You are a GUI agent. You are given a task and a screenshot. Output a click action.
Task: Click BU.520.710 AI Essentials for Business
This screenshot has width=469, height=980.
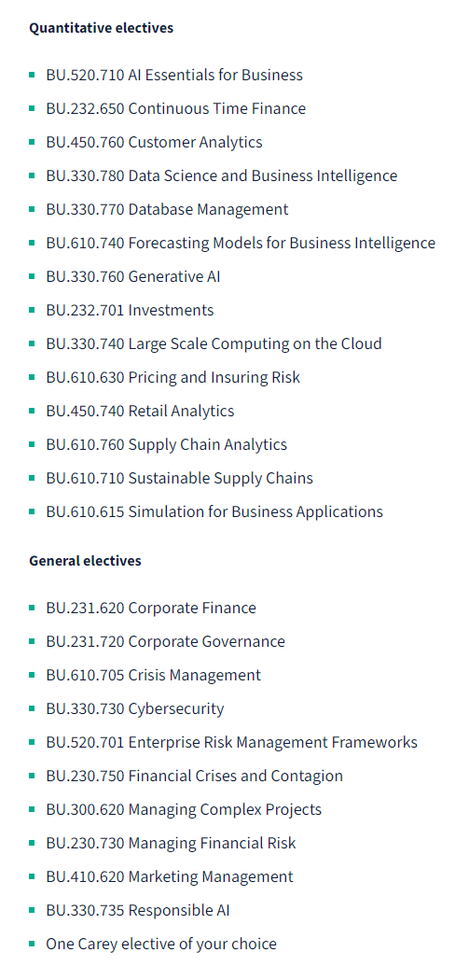click(174, 75)
